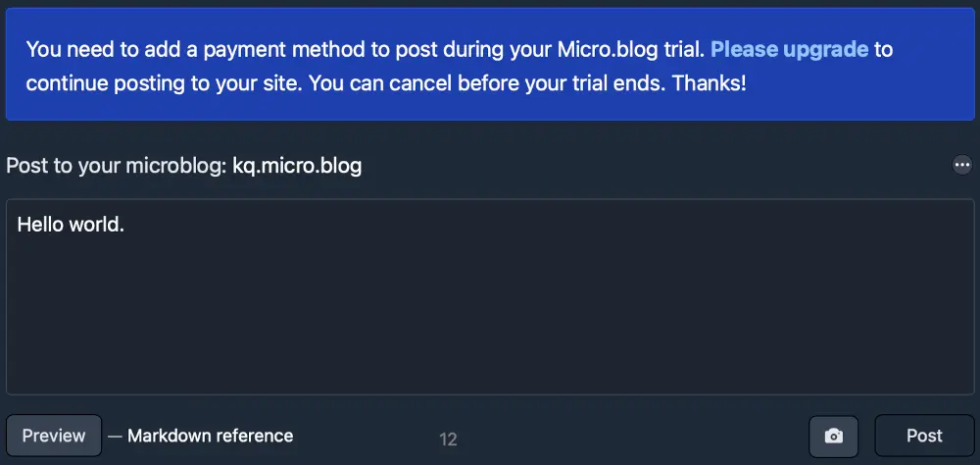Viewport: 980px width, 465px height.
Task: Click the kq.micro.blog site name
Action: tap(297, 166)
